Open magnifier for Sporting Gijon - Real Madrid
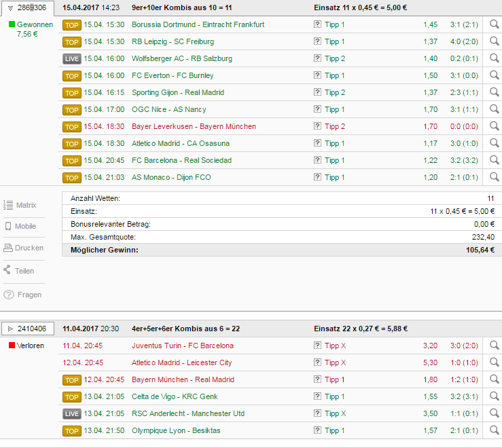The height and width of the screenshot is (448, 502). tap(495, 92)
